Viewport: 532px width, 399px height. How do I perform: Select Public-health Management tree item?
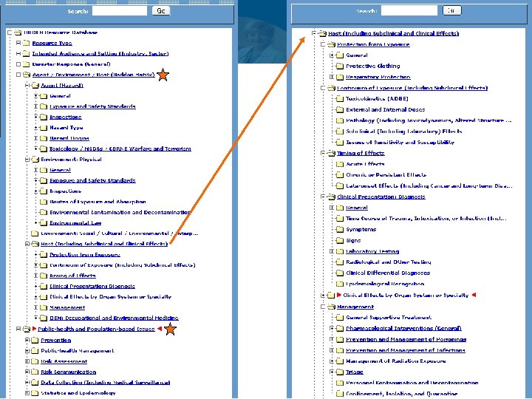click(x=77, y=350)
